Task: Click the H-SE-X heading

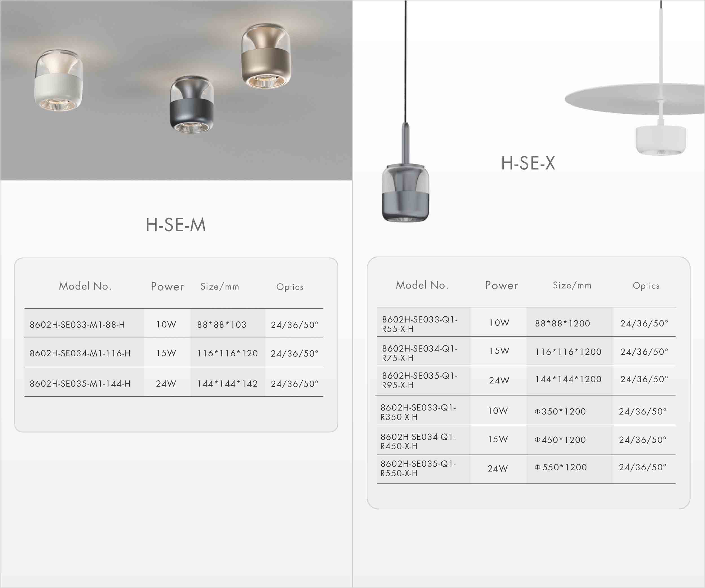Action: tap(528, 163)
